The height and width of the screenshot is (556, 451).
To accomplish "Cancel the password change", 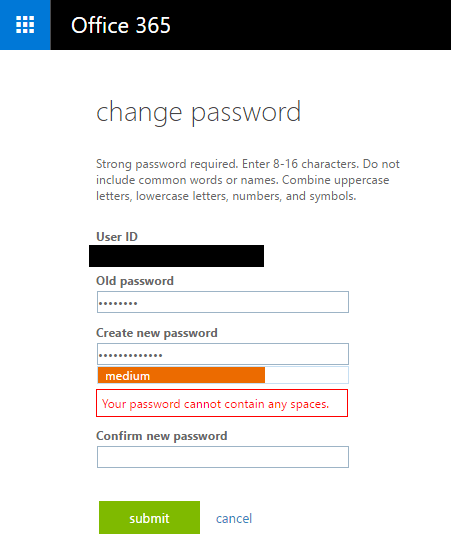I will (234, 518).
